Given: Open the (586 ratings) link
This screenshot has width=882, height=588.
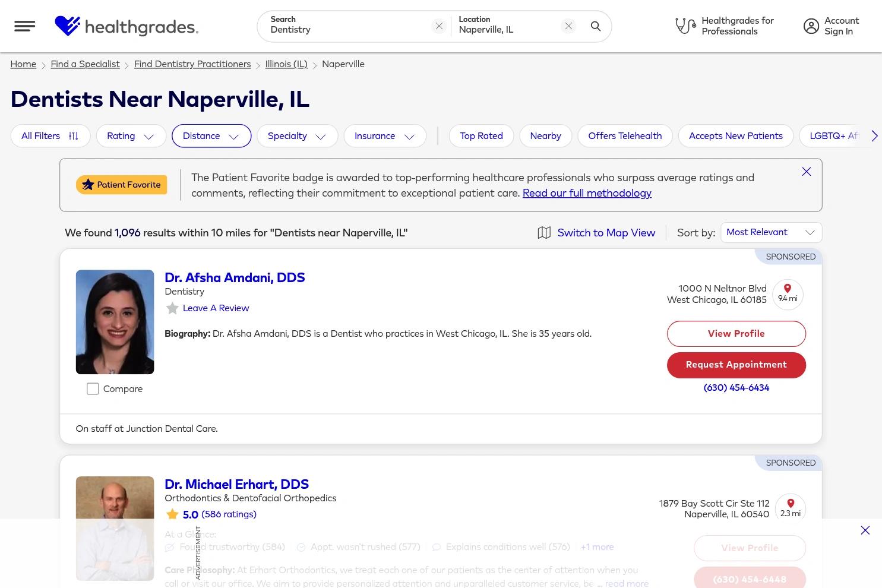Looking at the screenshot, I should tap(229, 514).
